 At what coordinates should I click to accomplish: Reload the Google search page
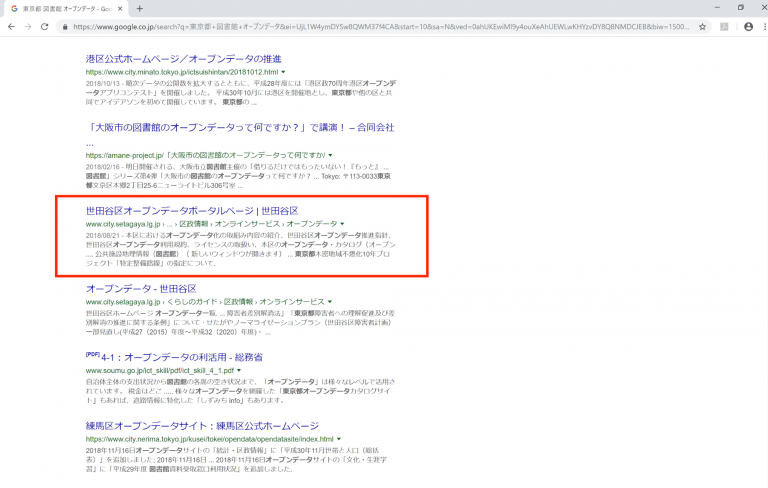[45, 27]
